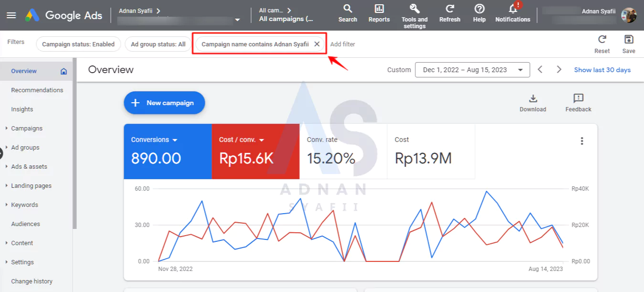Open the Help question mark icon
This screenshot has width=644, height=292.
click(479, 9)
